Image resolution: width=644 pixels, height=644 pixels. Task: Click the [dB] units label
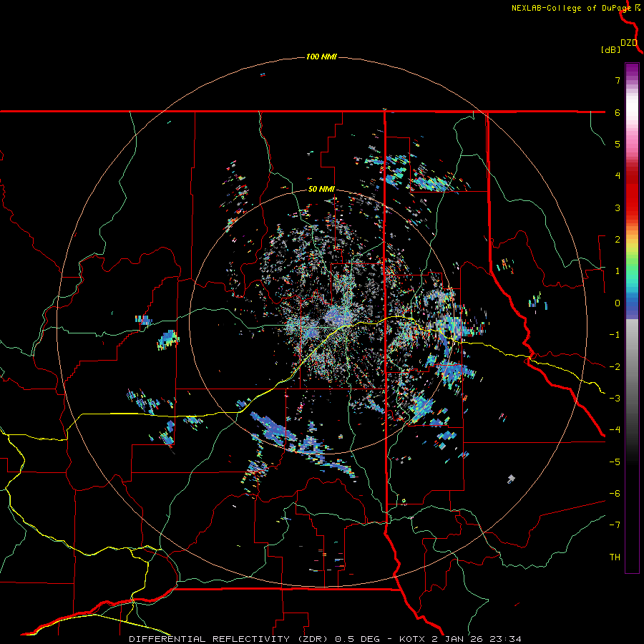(610, 50)
